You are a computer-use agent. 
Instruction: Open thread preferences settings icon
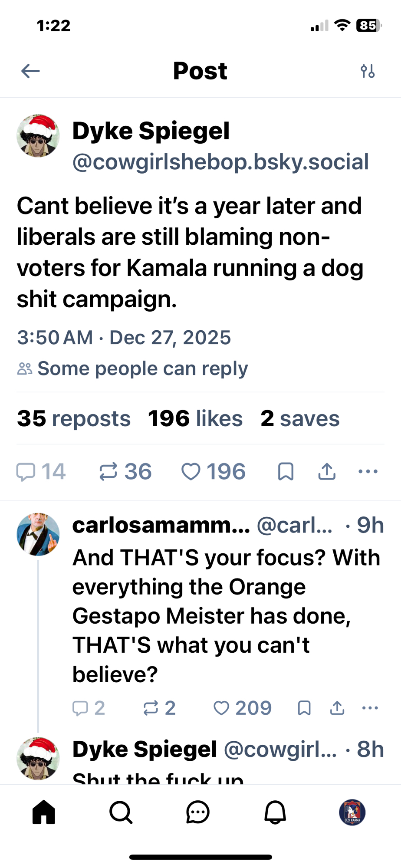coord(368,71)
